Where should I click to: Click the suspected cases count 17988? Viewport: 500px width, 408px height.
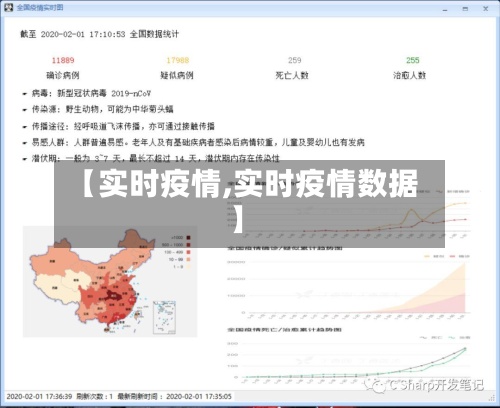click(178, 60)
